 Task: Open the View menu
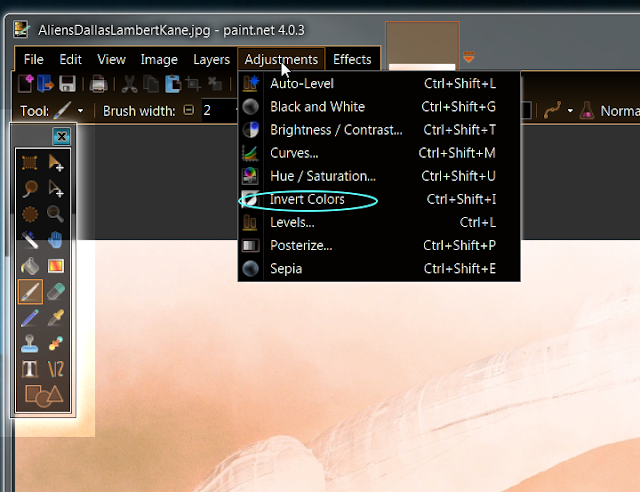111,60
